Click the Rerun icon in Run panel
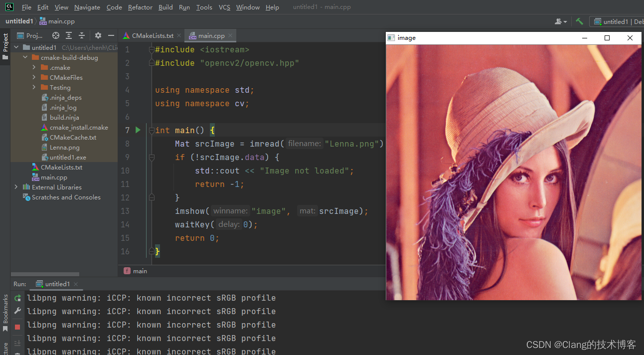This screenshot has width=644, height=355. [17, 298]
